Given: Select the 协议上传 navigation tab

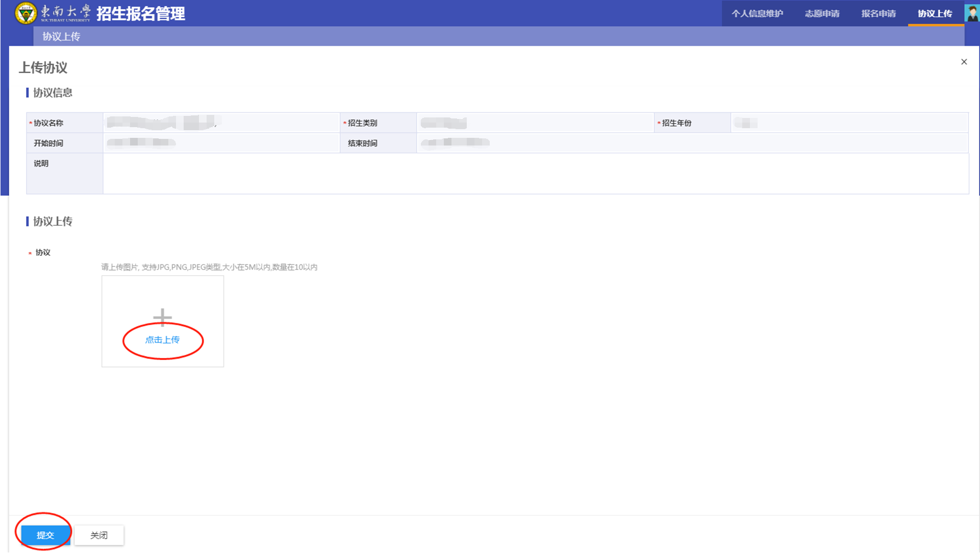Looking at the screenshot, I should 935,14.
